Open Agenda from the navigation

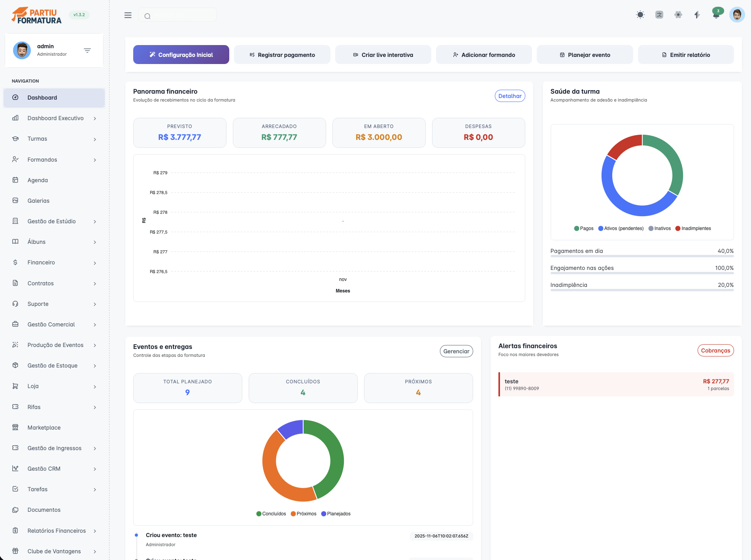(x=38, y=180)
